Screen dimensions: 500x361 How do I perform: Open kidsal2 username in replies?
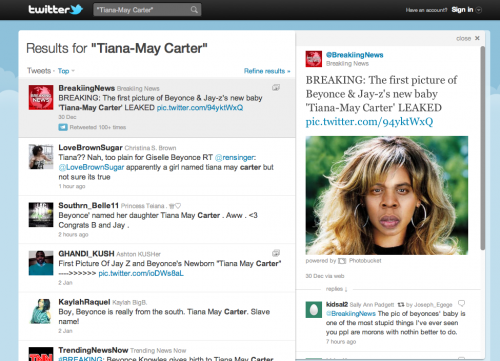[x=337, y=304]
